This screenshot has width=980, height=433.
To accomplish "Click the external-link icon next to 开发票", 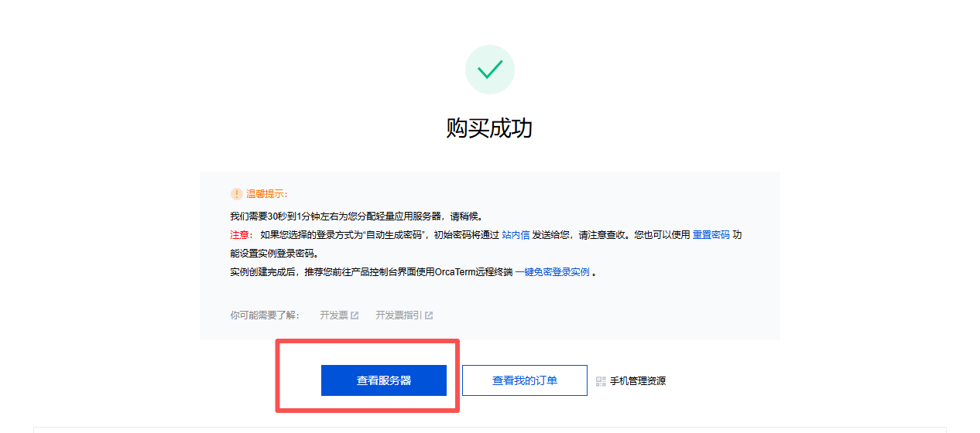I will (355, 315).
